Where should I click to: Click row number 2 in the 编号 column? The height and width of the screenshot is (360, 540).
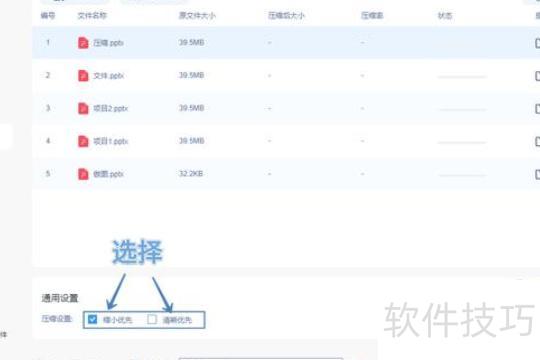48,75
